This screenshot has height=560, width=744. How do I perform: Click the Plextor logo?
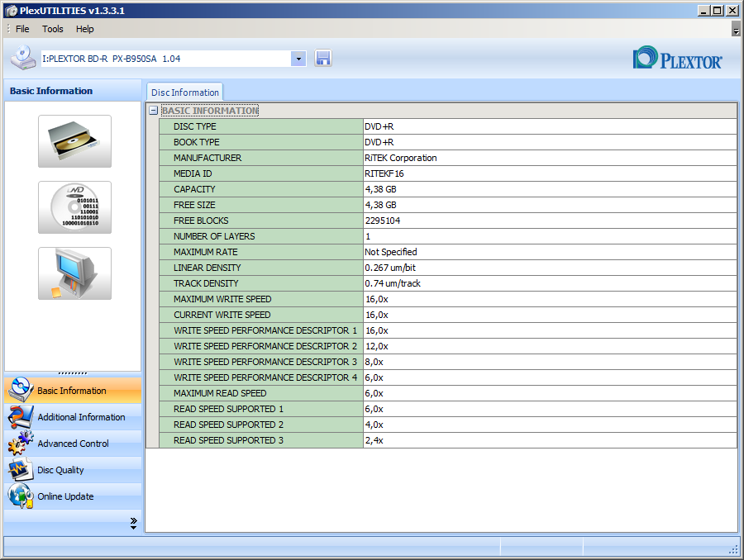click(678, 58)
